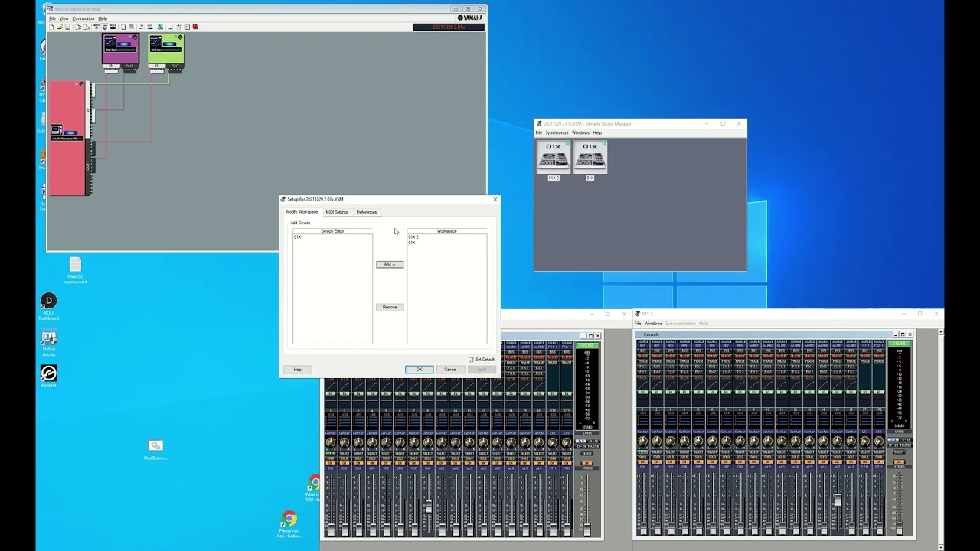Click the Add -> button
980x551 pixels.
click(390, 265)
